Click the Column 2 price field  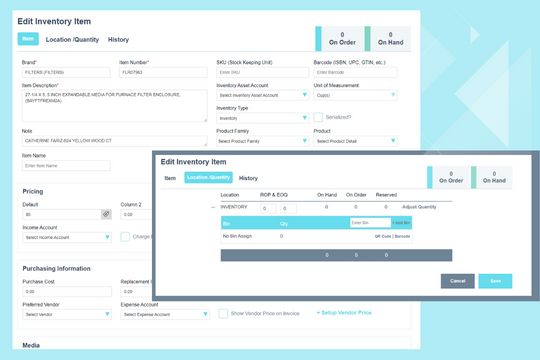(x=136, y=214)
